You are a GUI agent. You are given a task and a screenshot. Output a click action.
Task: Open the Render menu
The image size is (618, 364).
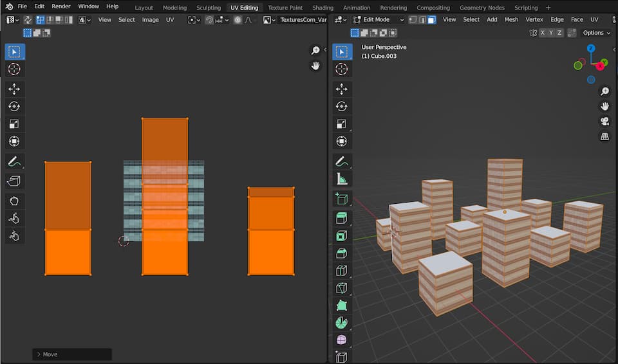coord(61,6)
